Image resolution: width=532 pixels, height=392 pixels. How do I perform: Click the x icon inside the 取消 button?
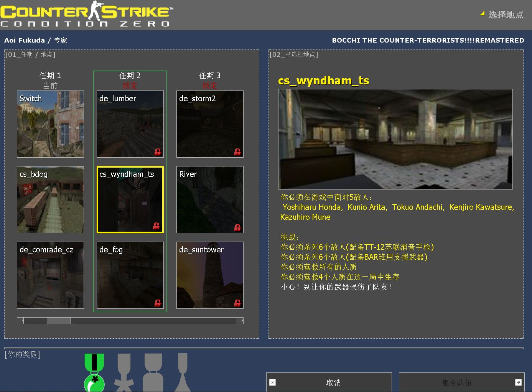(272, 382)
